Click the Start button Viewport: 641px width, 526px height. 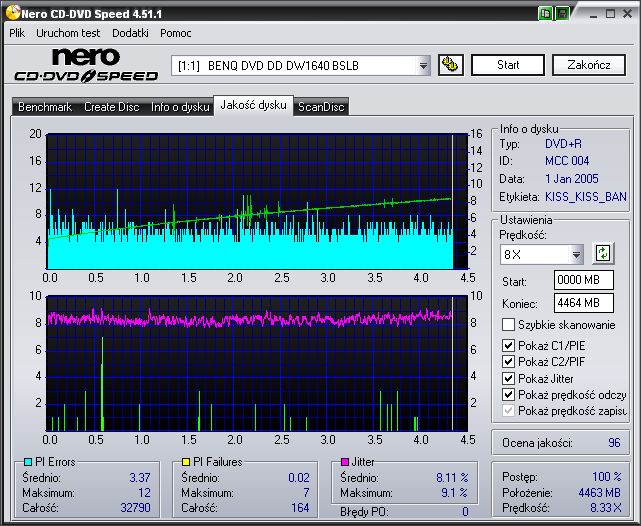point(508,65)
